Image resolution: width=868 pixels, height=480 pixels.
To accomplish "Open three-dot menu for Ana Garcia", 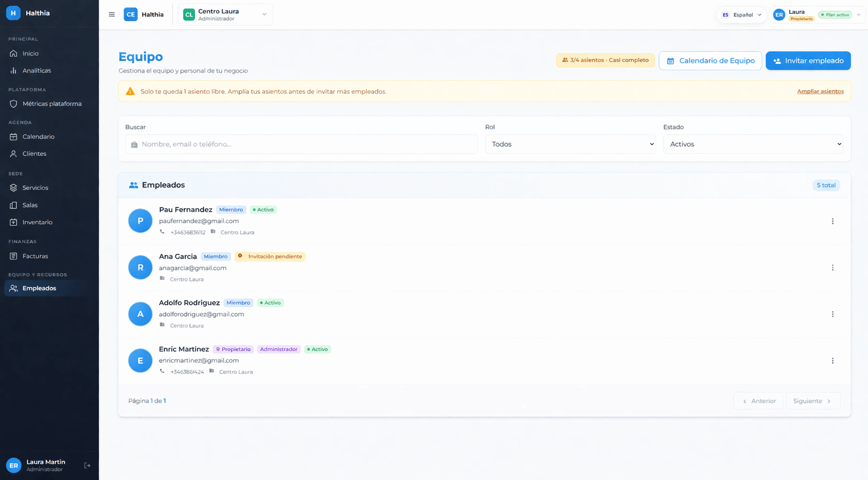I will (x=832, y=268).
